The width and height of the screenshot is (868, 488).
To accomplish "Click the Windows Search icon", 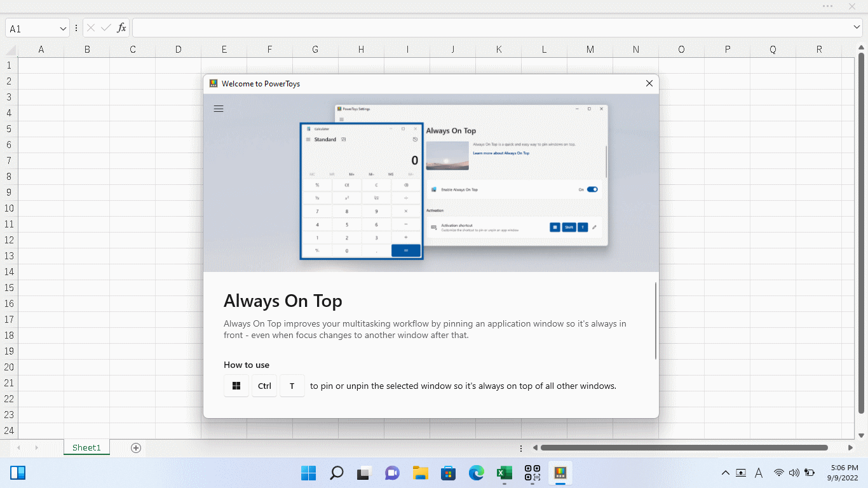I will (336, 473).
